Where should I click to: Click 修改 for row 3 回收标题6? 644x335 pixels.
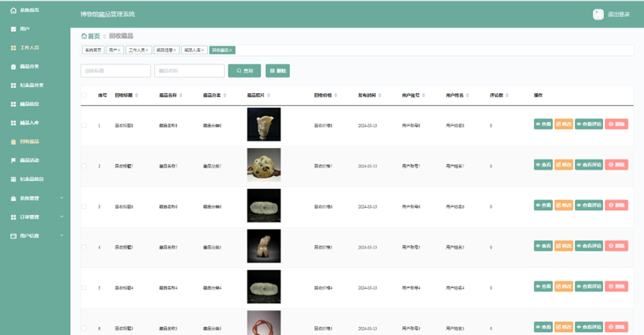[564, 205]
